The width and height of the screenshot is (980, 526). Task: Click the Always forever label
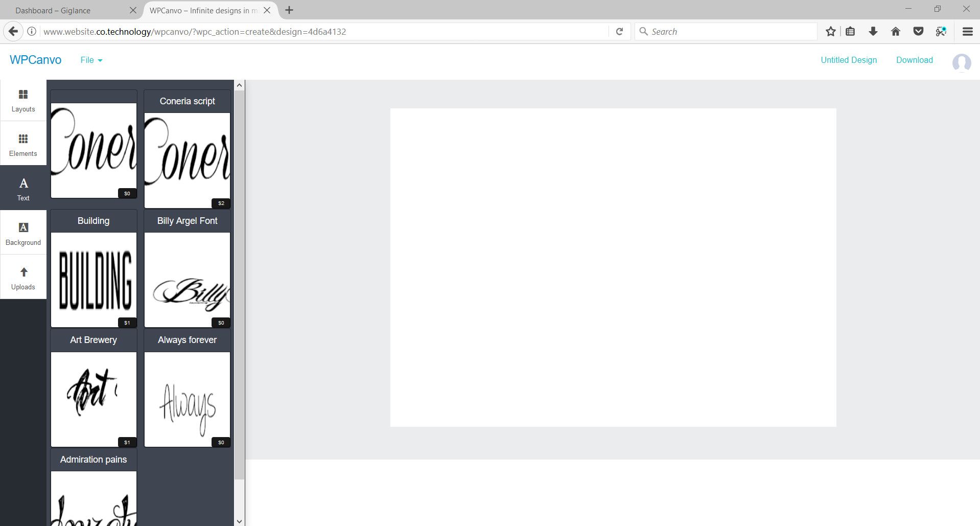pos(187,340)
